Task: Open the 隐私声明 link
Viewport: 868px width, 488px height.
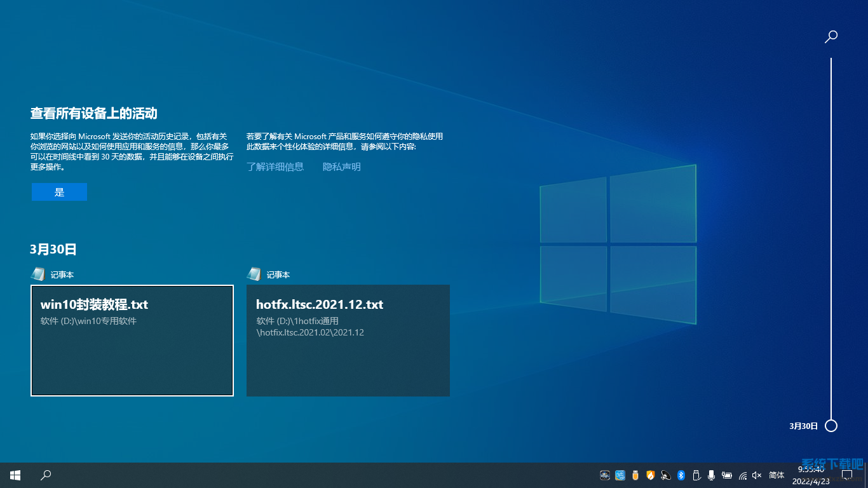Action: point(341,166)
